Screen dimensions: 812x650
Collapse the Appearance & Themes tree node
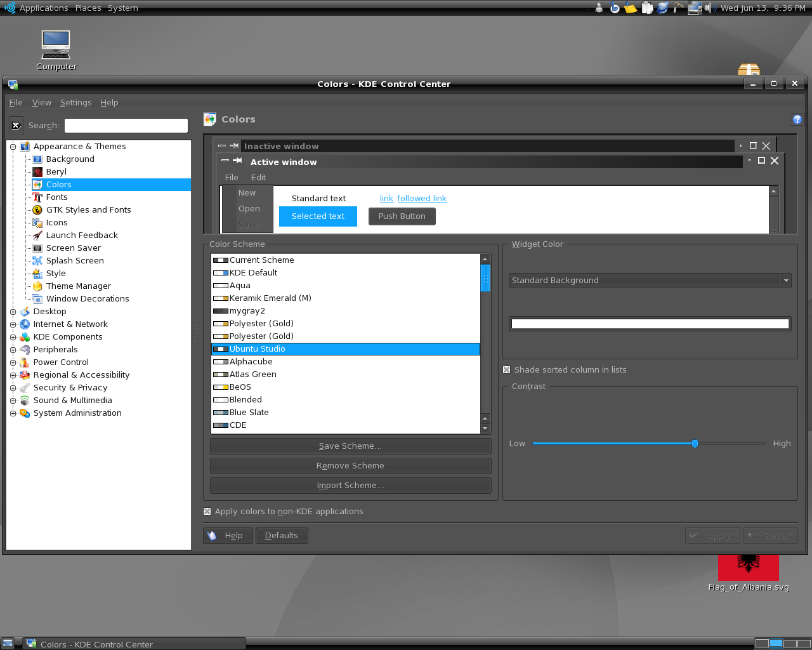13,147
